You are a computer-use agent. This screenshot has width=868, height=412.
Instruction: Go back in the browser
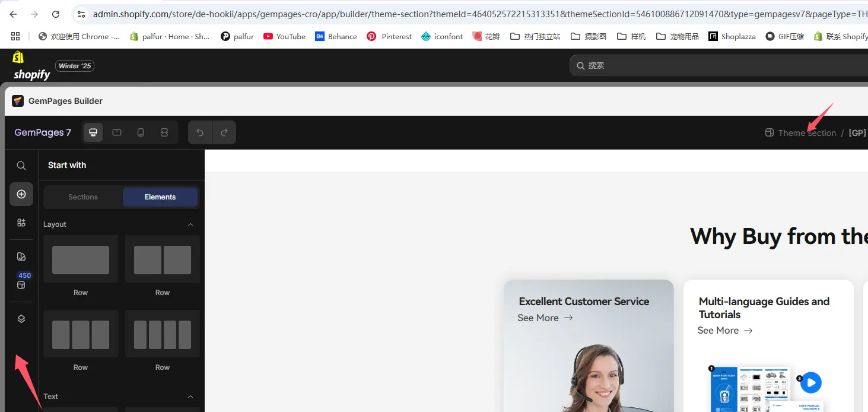pos(14,14)
